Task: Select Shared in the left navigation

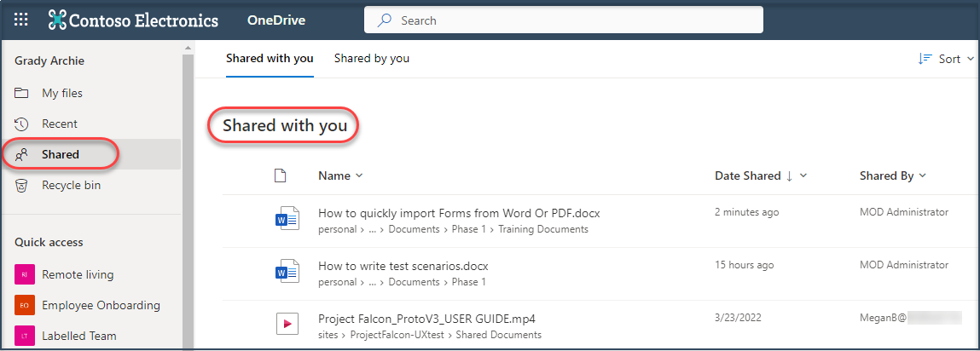Action: tap(60, 154)
